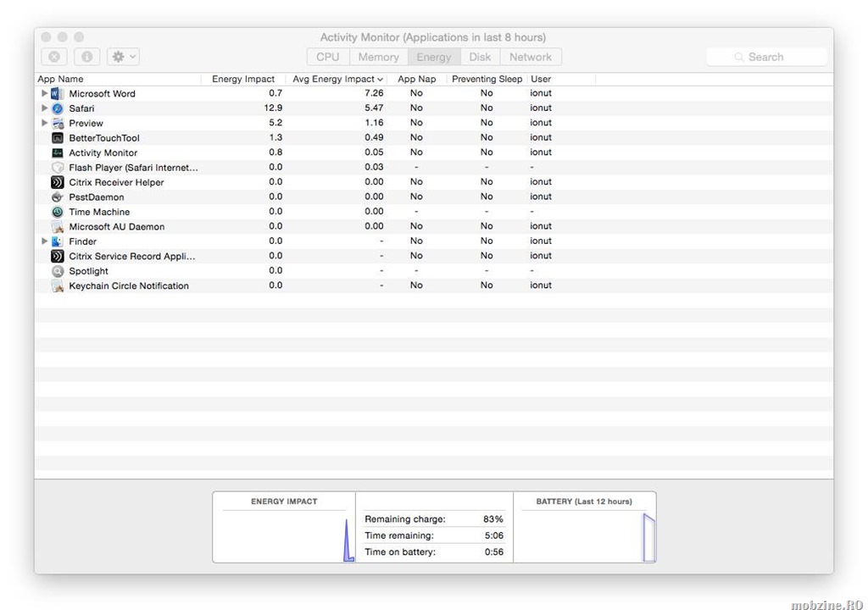868x615 pixels.
Task: Sort by Energy Impact column header
Action: pyautogui.click(x=243, y=79)
